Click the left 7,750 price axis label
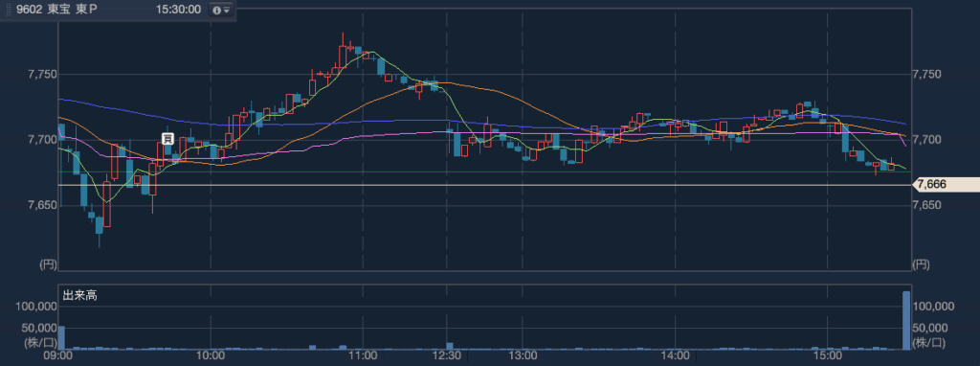The width and height of the screenshot is (980, 366). [x=42, y=75]
